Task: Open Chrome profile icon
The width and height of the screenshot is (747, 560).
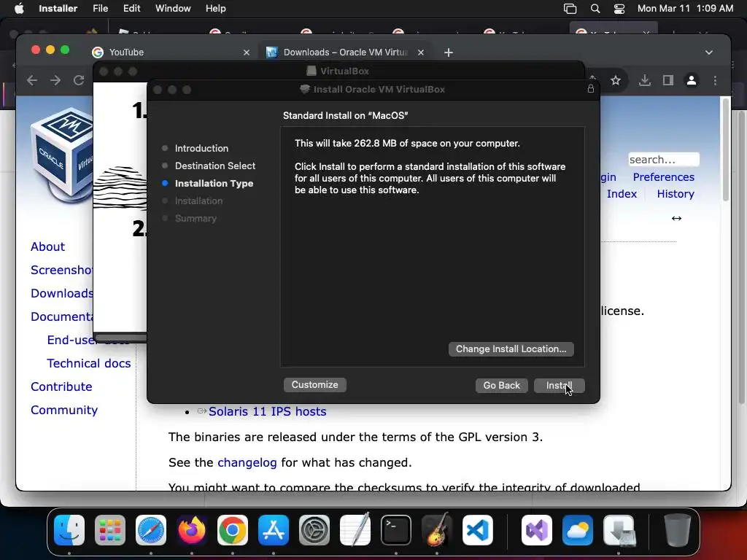Action: pyautogui.click(x=692, y=80)
